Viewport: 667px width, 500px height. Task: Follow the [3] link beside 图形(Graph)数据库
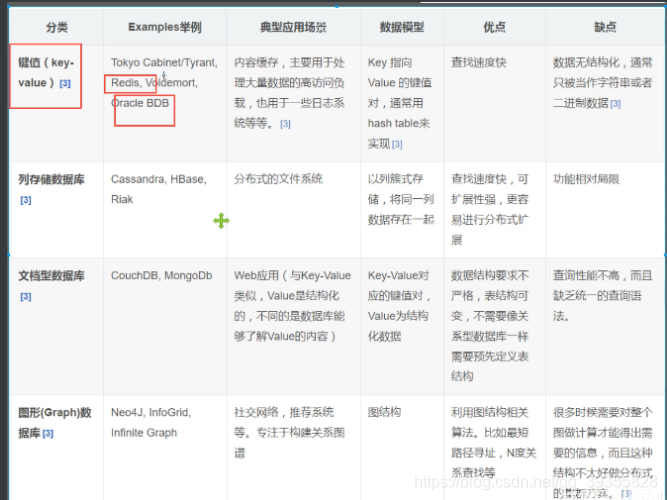pyautogui.click(x=48, y=433)
